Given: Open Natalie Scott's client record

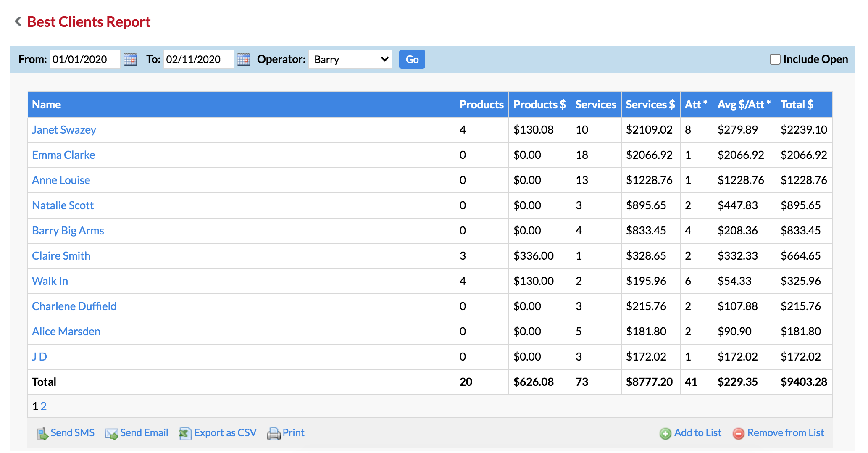Looking at the screenshot, I should point(63,205).
